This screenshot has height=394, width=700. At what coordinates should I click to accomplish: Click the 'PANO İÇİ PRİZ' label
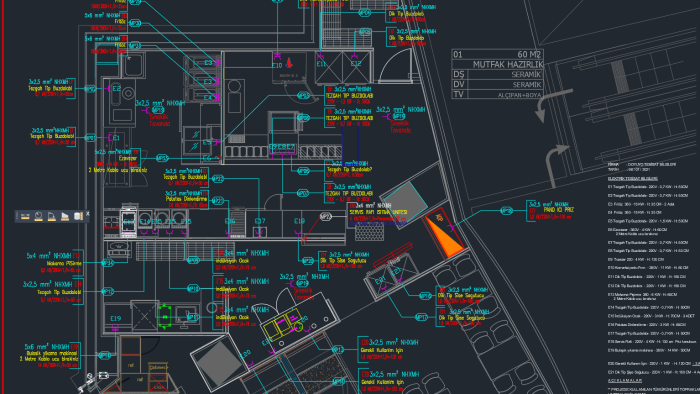tap(558, 210)
